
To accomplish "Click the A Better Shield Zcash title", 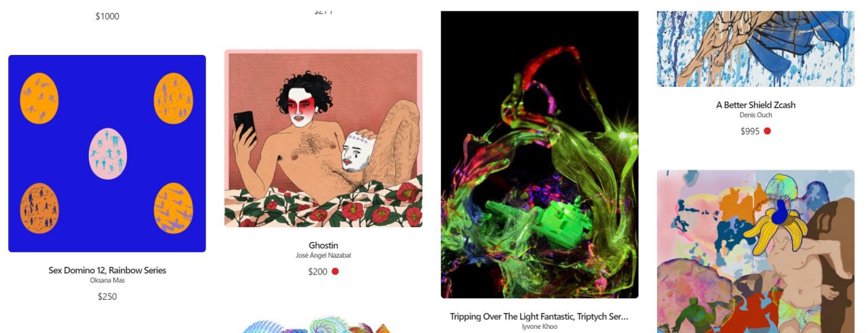I will [756, 105].
